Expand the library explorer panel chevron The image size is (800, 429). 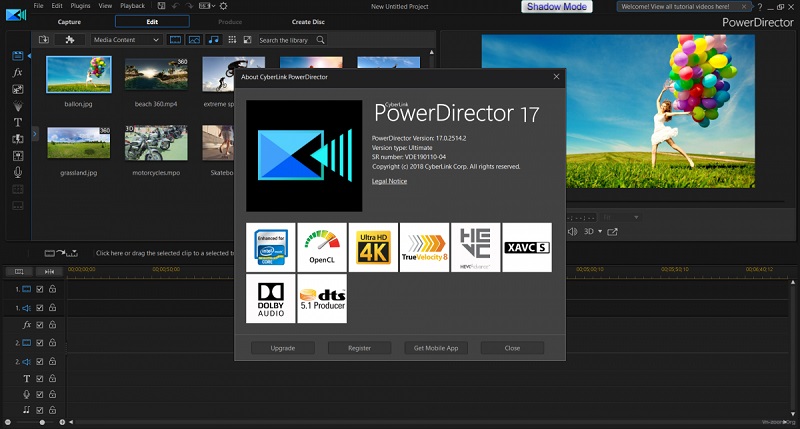coord(35,134)
